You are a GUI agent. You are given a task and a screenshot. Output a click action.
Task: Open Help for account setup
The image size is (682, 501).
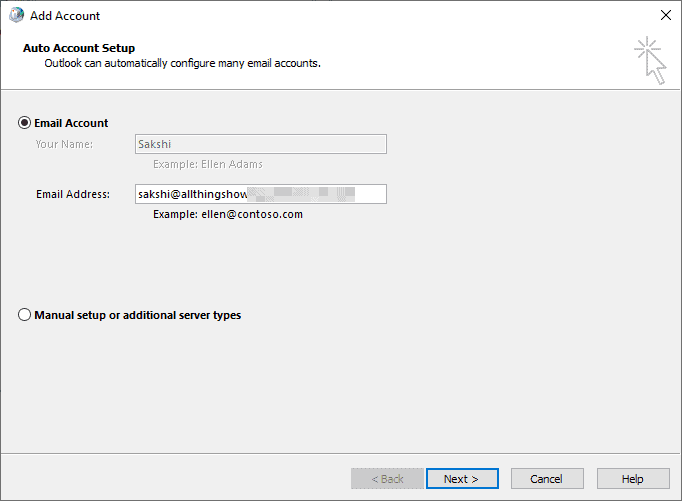[633, 479]
